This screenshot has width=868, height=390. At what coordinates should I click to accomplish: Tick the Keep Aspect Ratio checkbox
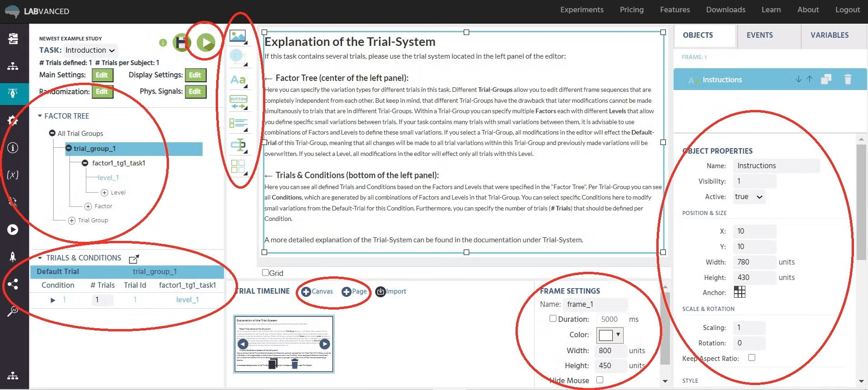point(752,358)
